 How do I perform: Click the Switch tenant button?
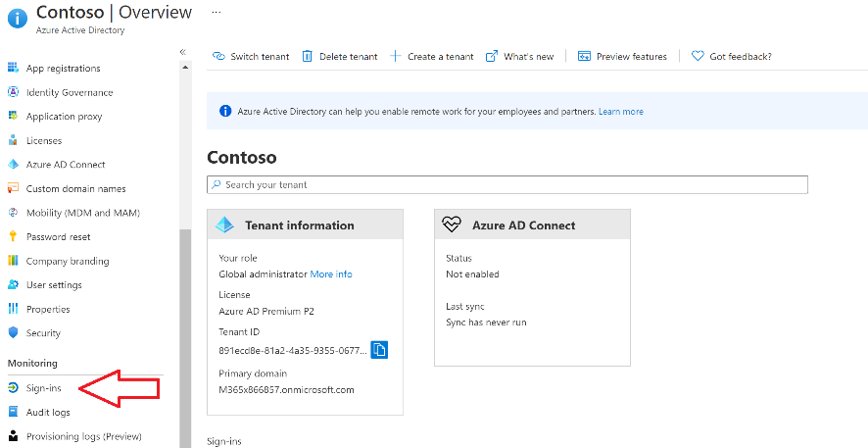click(x=252, y=56)
